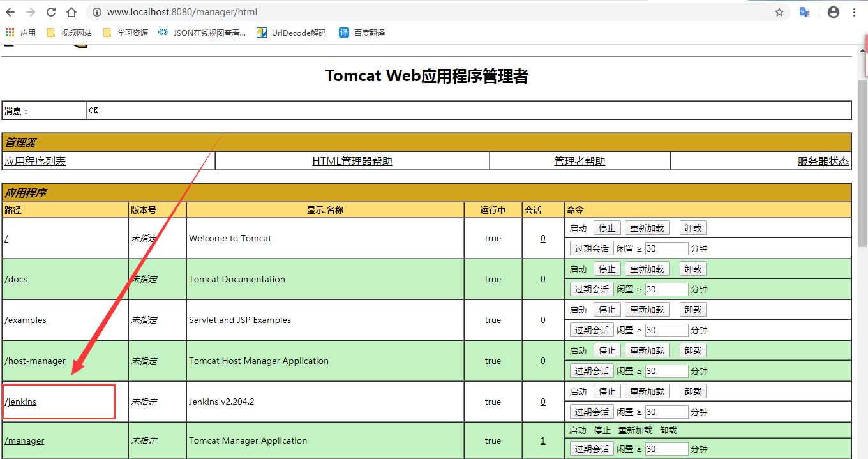Viewport: 868px width, 459px height.
Task: Open the 百度翻译 bookmark
Action: click(x=362, y=33)
